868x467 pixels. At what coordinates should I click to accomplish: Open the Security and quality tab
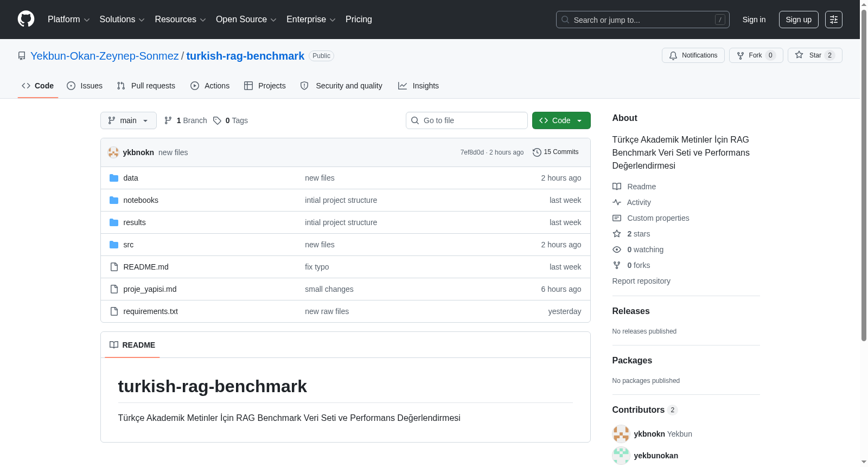tap(341, 86)
